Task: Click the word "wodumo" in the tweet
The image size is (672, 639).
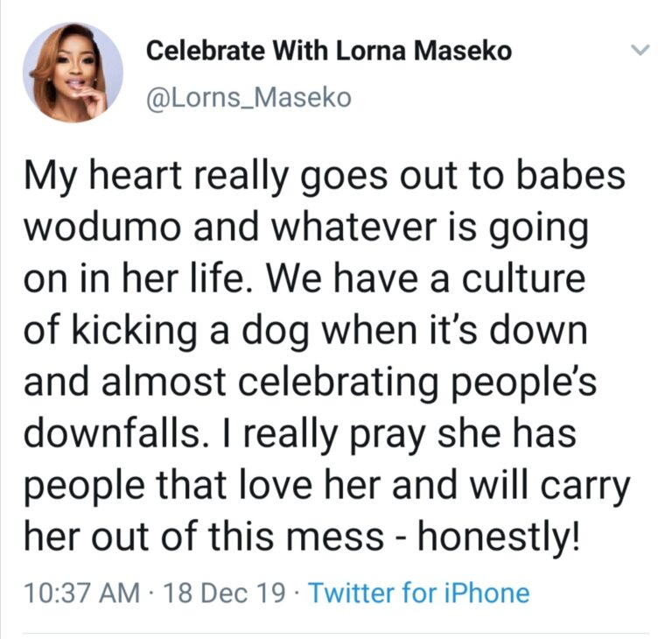Action: 102,228
